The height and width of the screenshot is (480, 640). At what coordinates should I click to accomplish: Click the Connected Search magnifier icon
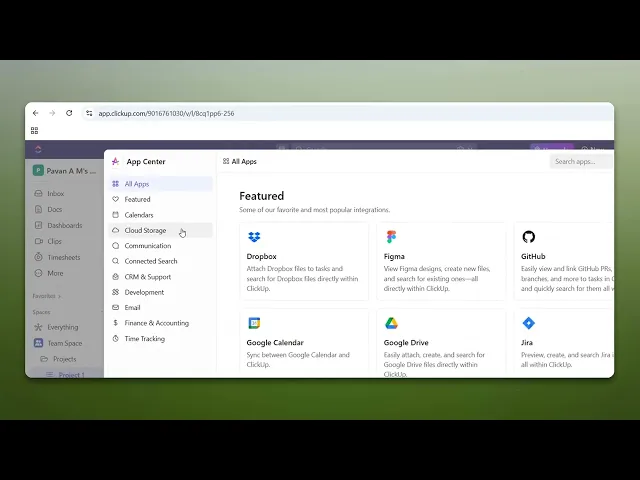click(116, 261)
